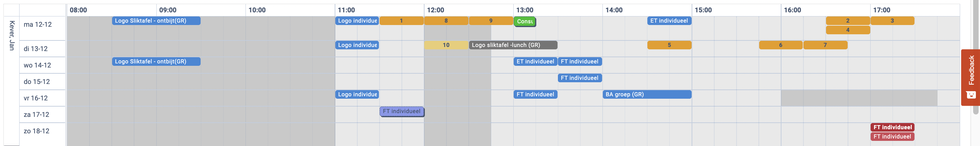Select dark red FT individueel on Sunday
Viewport: 980px width, 146px height.
[892, 127]
